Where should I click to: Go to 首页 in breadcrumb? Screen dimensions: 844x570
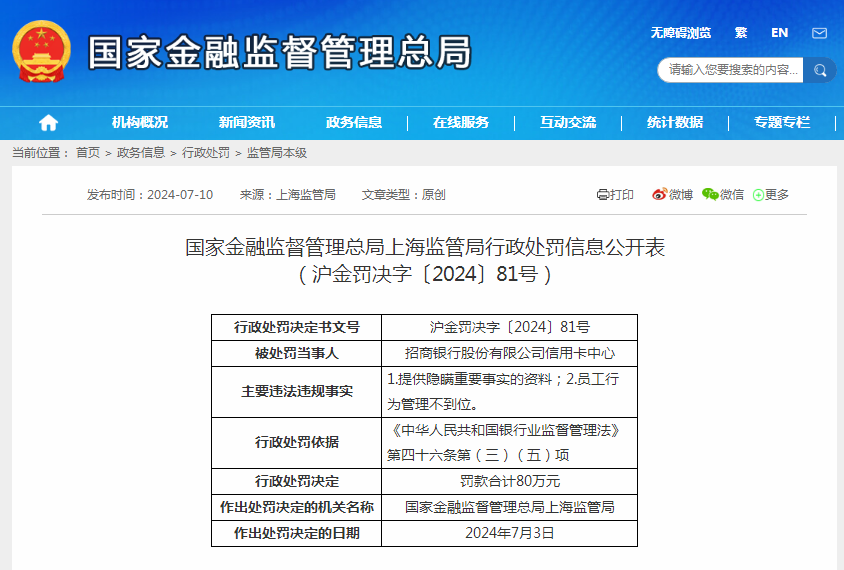coord(88,153)
